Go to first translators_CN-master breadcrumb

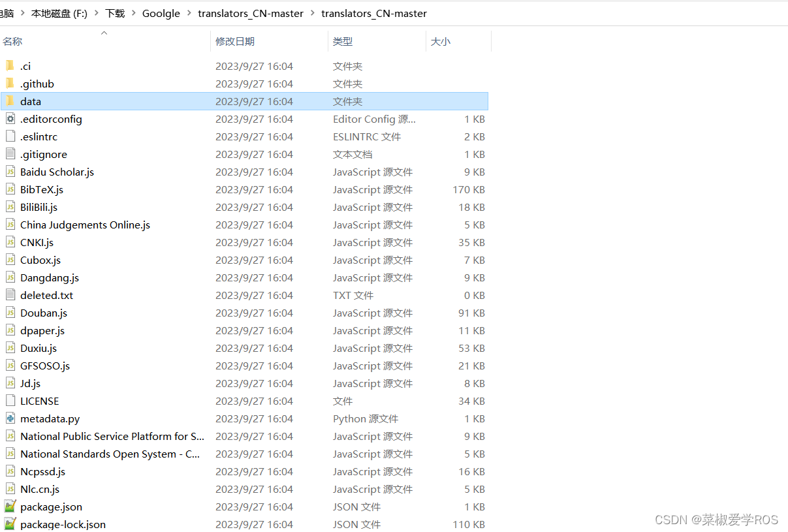[x=251, y=13]
